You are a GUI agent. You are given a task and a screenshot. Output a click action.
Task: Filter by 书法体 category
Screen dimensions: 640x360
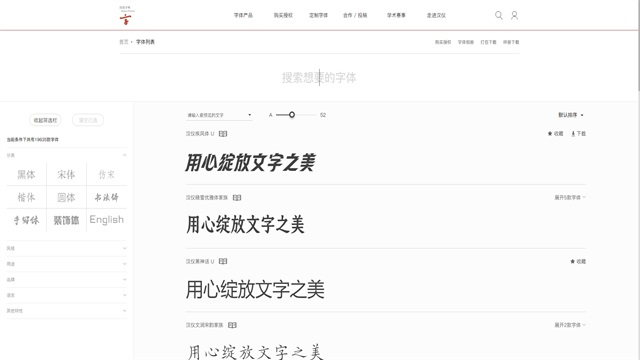point(107,198)
